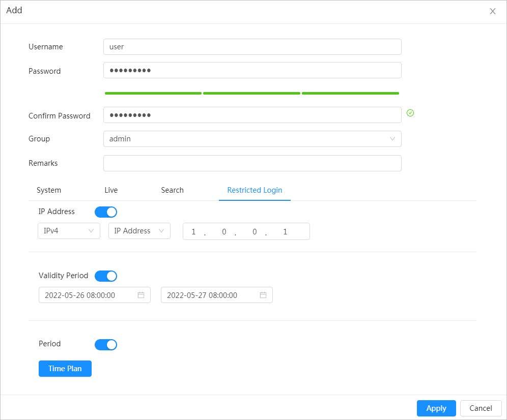Click the end date calendar icon
507x420 pixels.
coord(263,295)
